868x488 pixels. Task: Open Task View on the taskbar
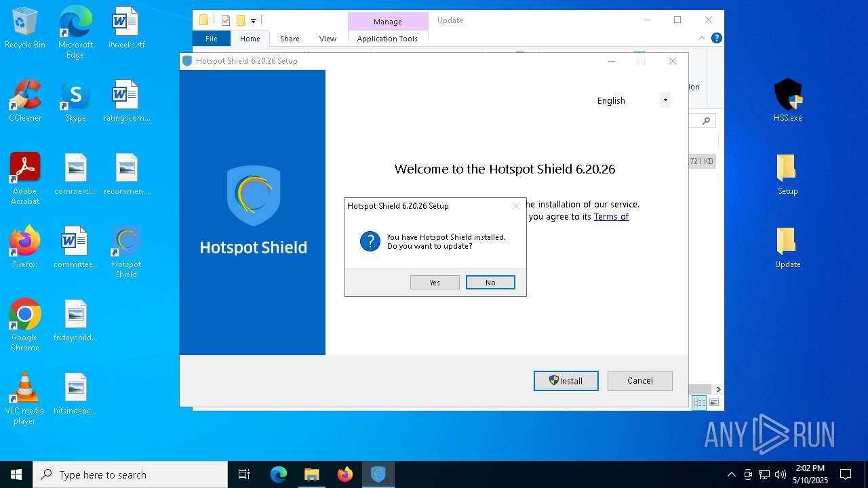[244, 474]
